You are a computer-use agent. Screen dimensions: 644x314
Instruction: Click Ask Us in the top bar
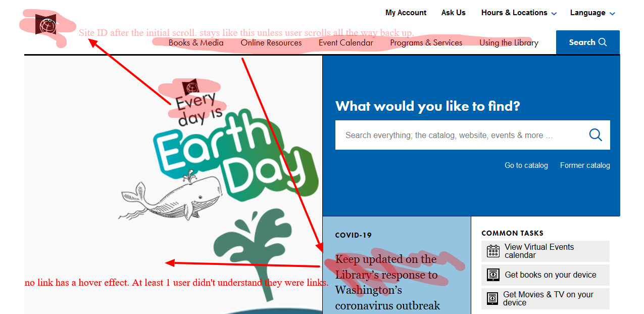(x=453, y=13)
